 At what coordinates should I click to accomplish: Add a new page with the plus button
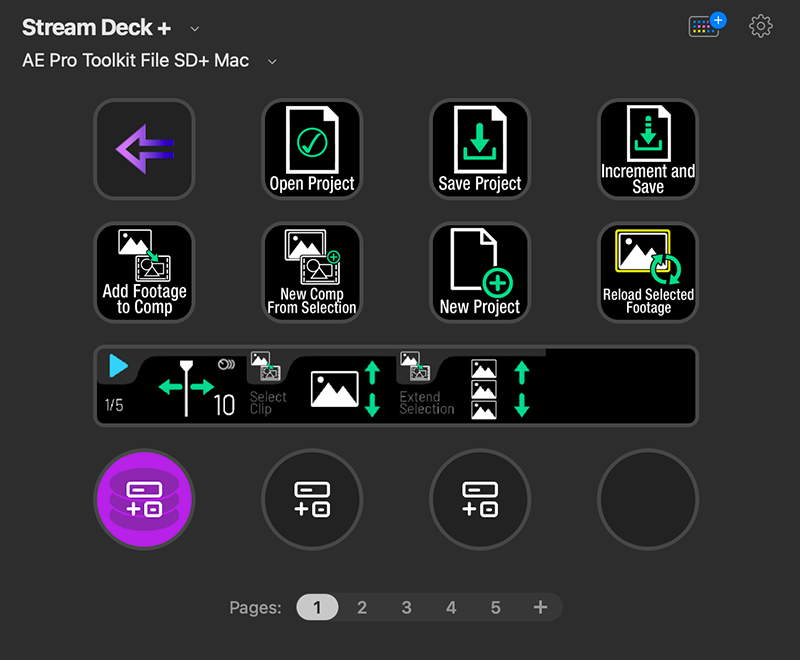[540, 607]
